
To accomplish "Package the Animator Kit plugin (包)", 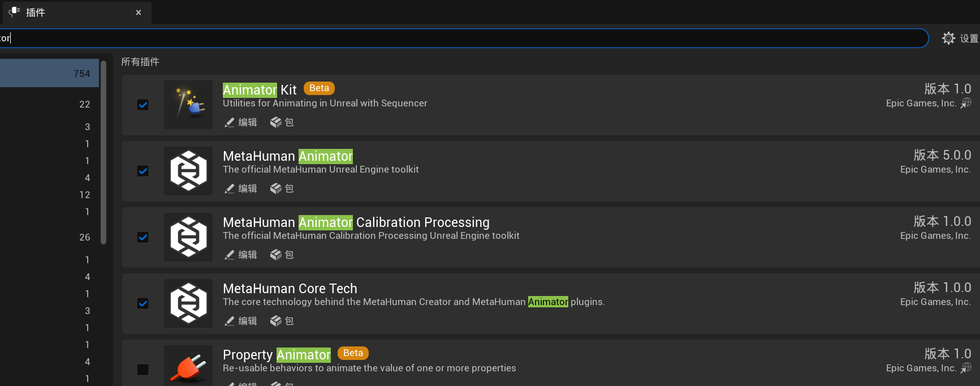I will [282, 122].
